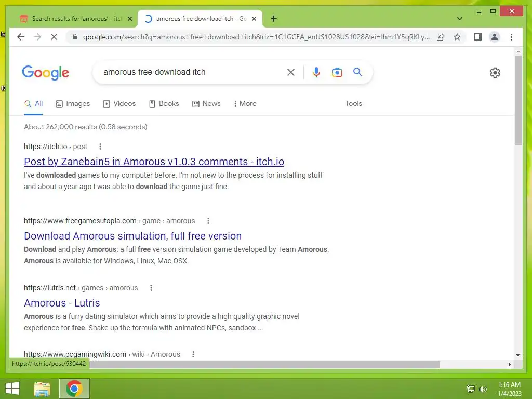The image size is (532, 399).
Task: Select the All results filter
Action: point(33,104)
